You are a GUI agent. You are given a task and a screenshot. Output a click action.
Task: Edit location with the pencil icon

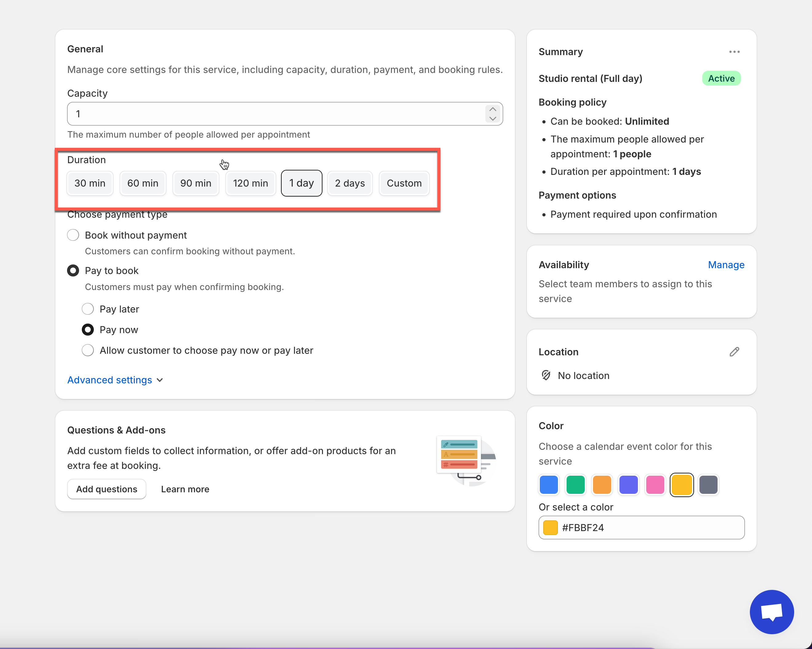(x=734, y=352)
